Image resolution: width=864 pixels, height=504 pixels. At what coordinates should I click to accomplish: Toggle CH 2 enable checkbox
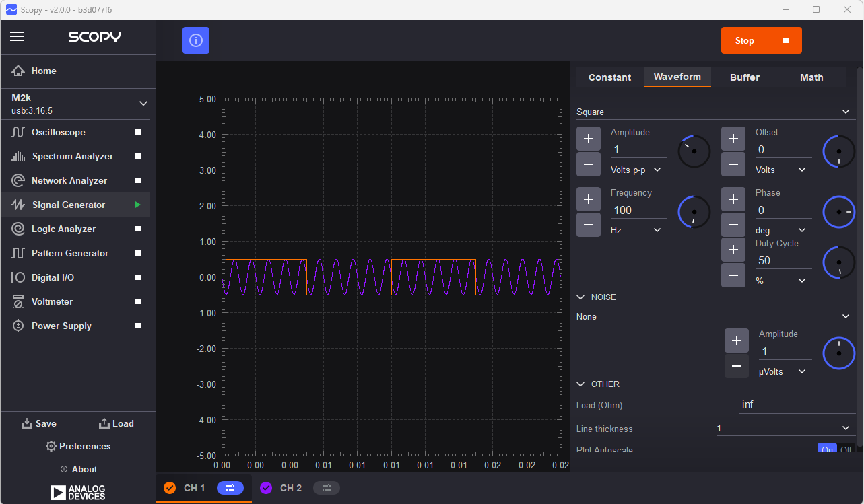click(266, 488)
